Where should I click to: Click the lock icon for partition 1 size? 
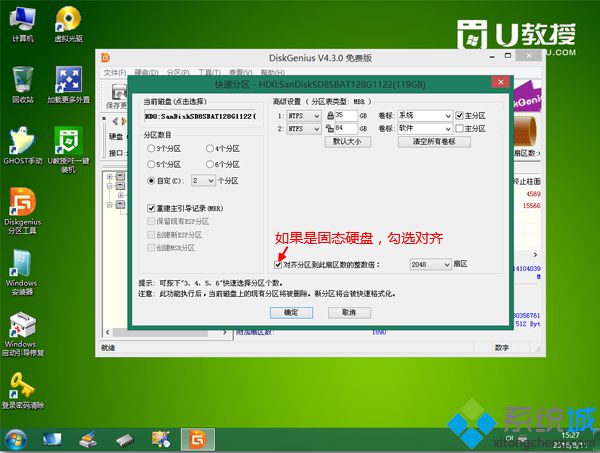pos(330,115)
